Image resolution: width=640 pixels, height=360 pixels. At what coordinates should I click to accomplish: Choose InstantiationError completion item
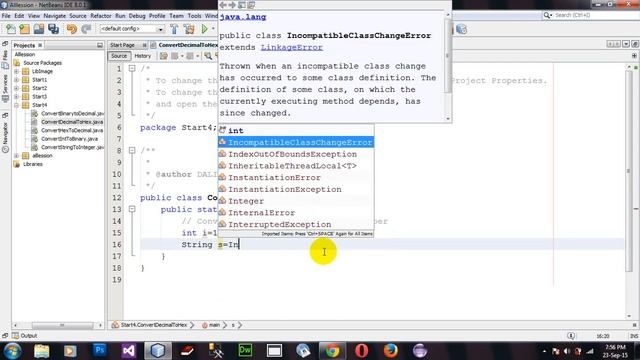click(296, 178)
